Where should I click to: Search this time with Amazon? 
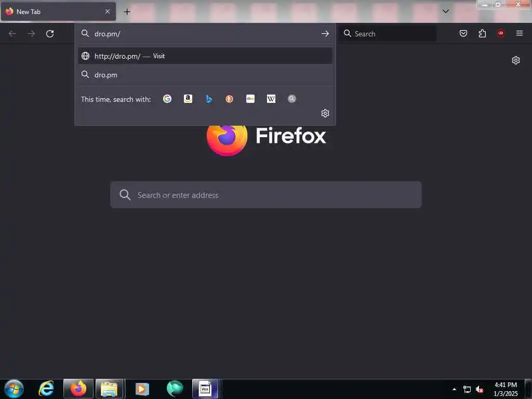coord(188,99)
